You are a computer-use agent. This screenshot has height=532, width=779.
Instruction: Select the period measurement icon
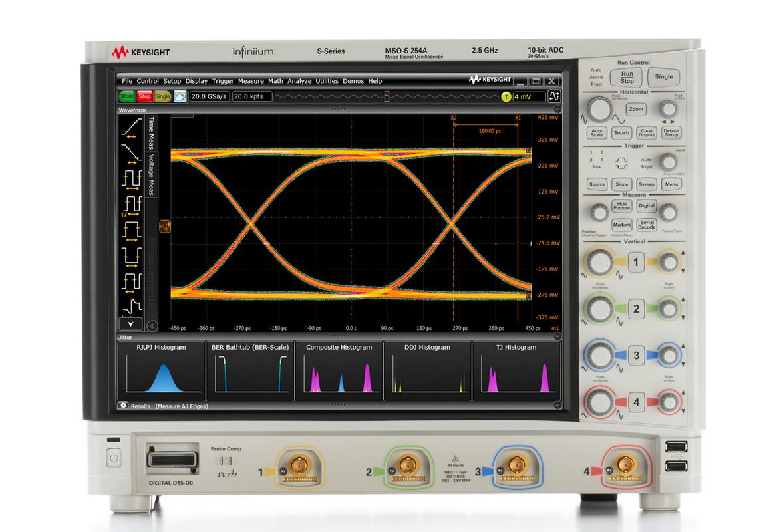pos(132,180)
